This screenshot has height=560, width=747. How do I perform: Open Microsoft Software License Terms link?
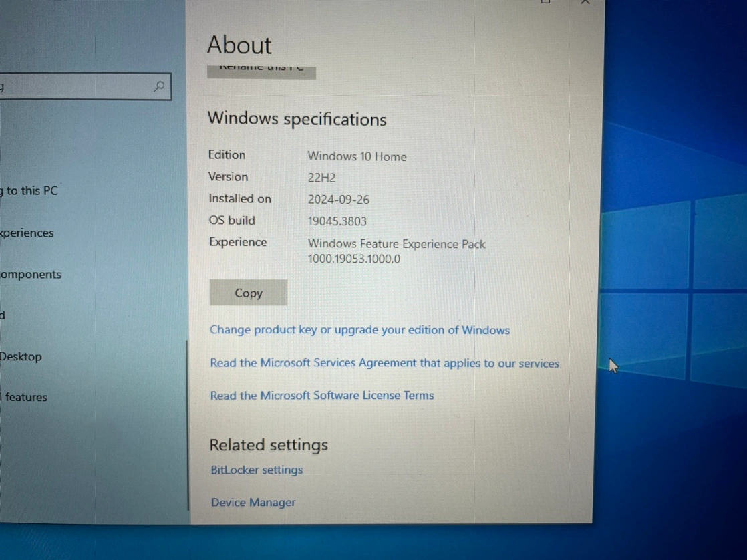pyautogui.click(x=322, y=395)
